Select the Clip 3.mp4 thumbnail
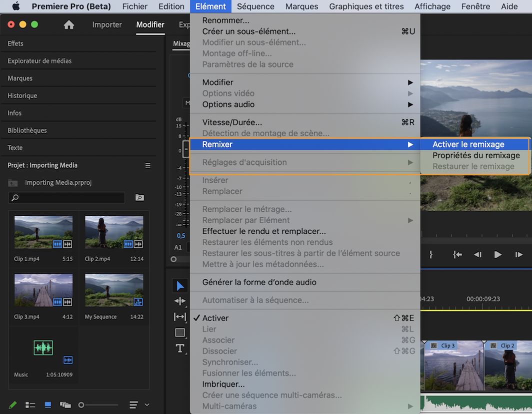This screenshot has height=414, width=532. 43,290
